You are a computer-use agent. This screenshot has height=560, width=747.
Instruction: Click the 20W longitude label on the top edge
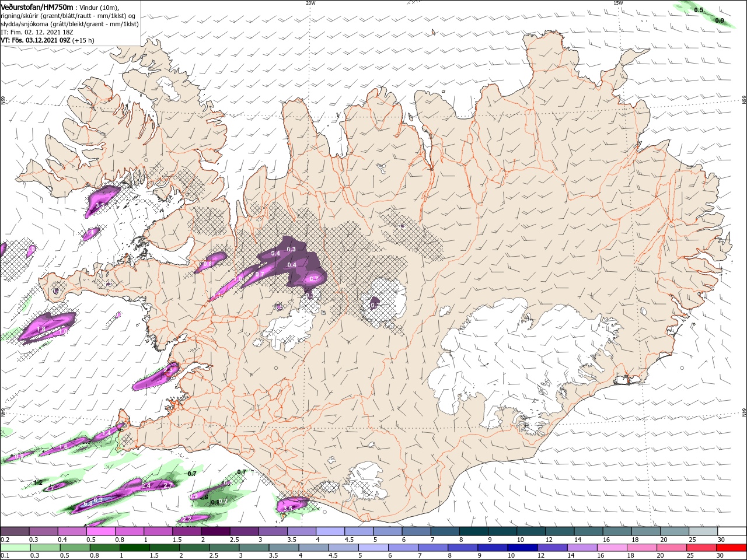click(310, 2)
